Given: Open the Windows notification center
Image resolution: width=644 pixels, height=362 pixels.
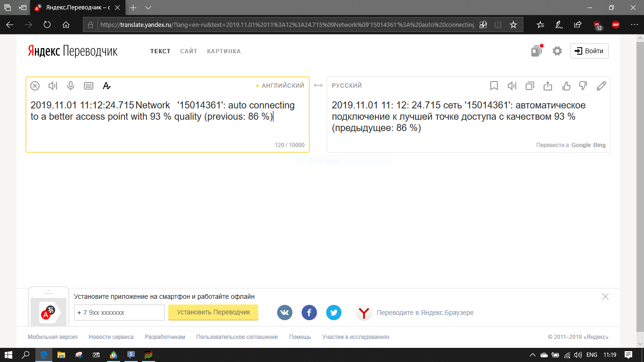Looking at the screenshot, I should click(x=628, y=355).
